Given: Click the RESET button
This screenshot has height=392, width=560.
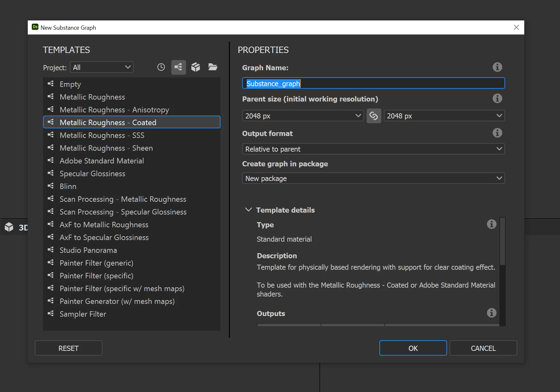Looking at the screenshot, I should coord(69,348).
